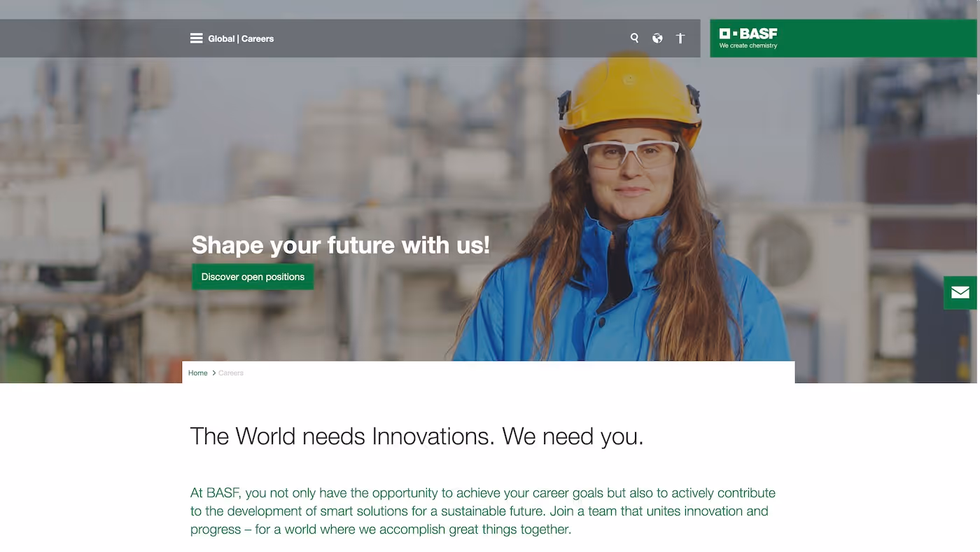980x552 pixels.
Task: Navigate to "Home" via the breadcrumb link
Action: (197, 372)
